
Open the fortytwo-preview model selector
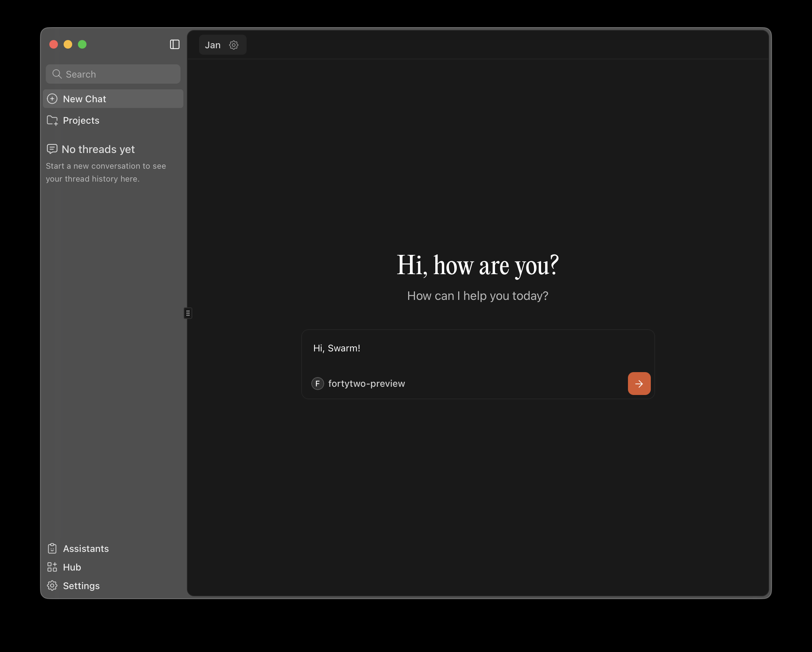tap(366, 384)
